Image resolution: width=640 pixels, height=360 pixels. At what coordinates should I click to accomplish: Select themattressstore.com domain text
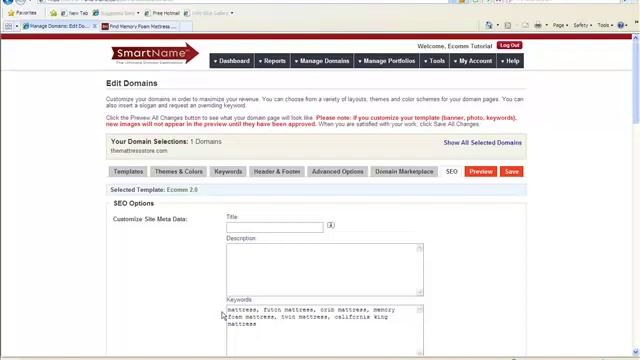(139, 151)
